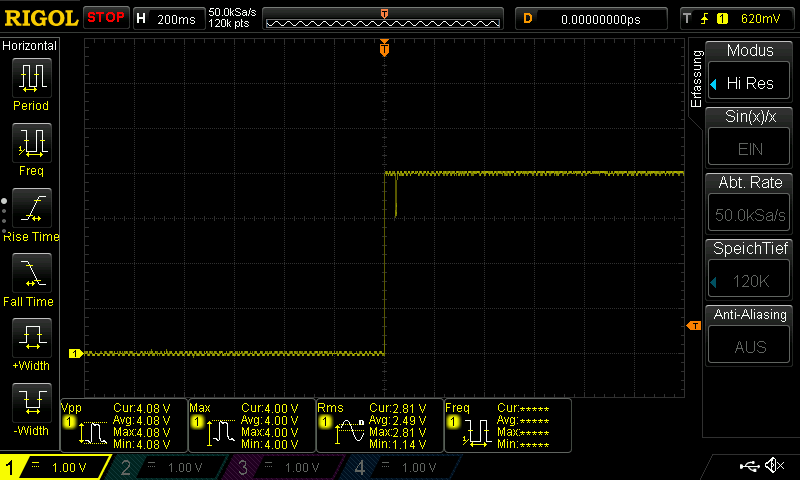Select channel 1 at 1.00 V
The image size is (800, 480).
tap(55, 467)
